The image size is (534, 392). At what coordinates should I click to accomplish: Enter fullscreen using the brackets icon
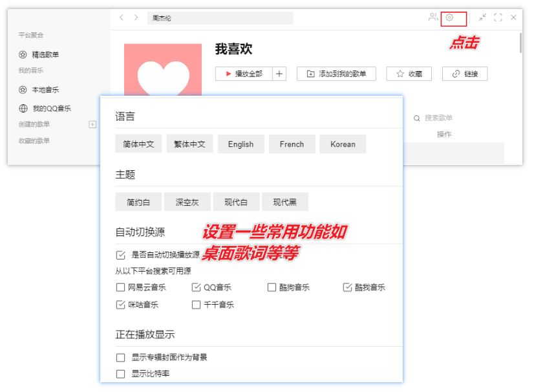498,19
